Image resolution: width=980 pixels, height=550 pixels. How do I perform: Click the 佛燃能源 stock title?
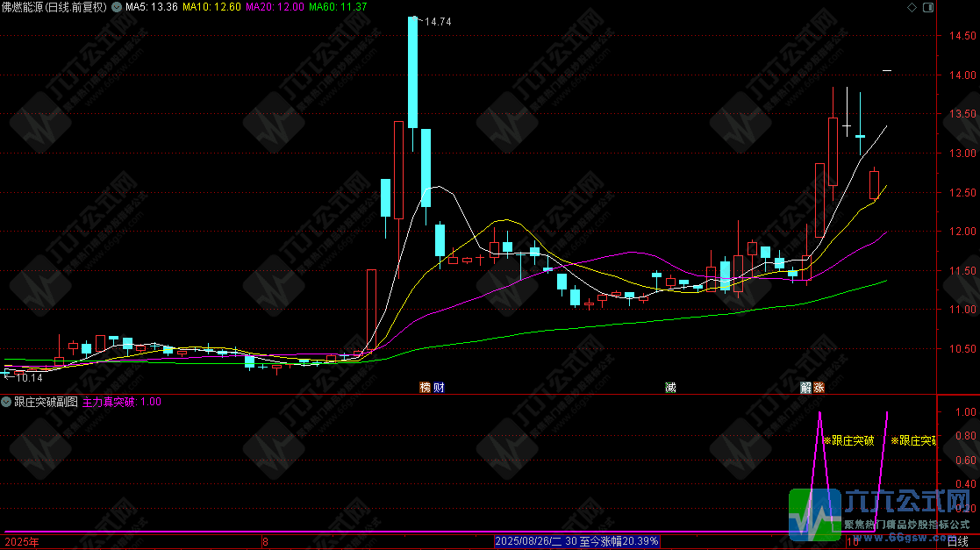pyautogui.click(x=26, y=7)
